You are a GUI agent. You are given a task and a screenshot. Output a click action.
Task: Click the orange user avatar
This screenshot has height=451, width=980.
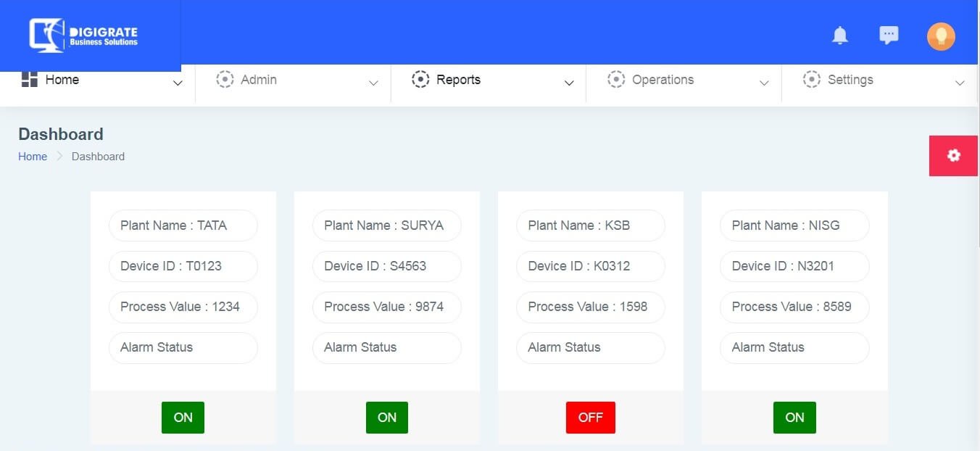(x=941, y=36)
